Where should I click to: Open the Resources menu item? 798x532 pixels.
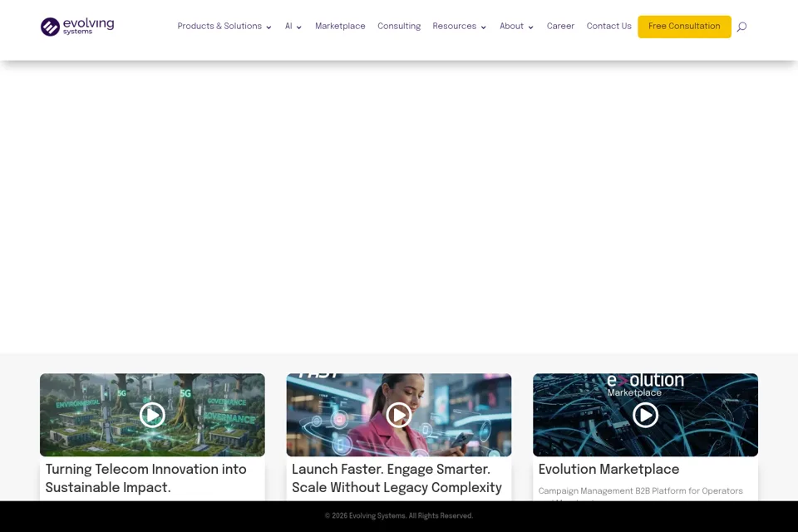click(455, 26)
